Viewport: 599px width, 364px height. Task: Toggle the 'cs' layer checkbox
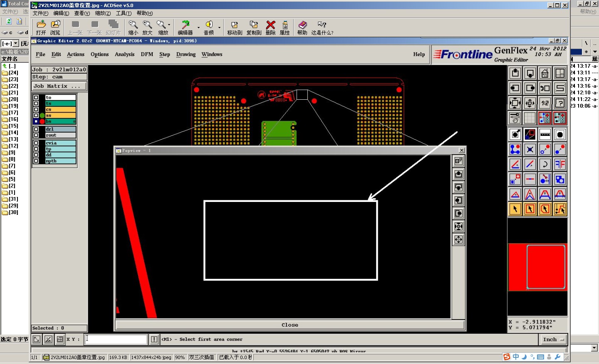pyautogui.click(x=36, y=109)
